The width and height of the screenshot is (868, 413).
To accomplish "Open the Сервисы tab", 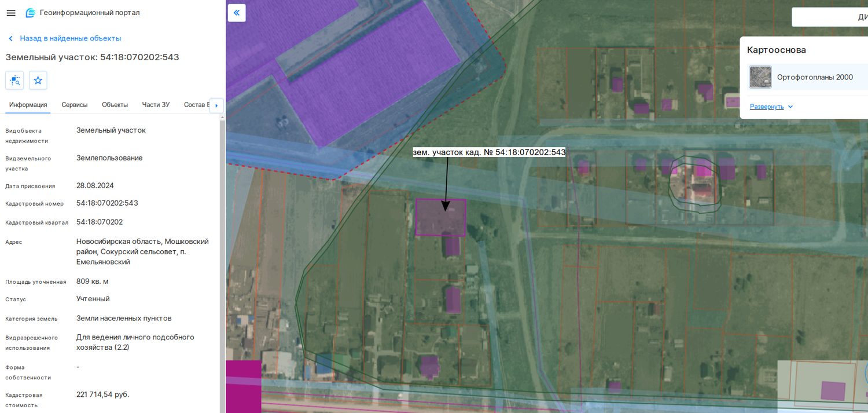I will tap(75, 105).
